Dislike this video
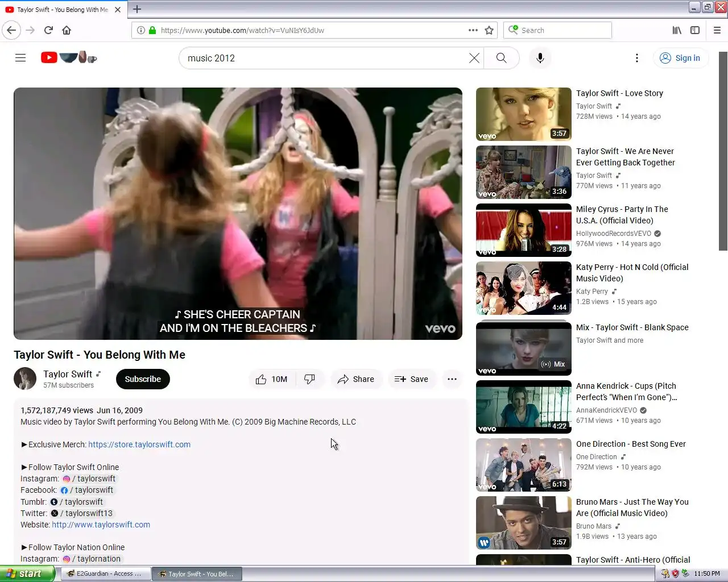This screenshot has height=582, width=728. point(310,379)
